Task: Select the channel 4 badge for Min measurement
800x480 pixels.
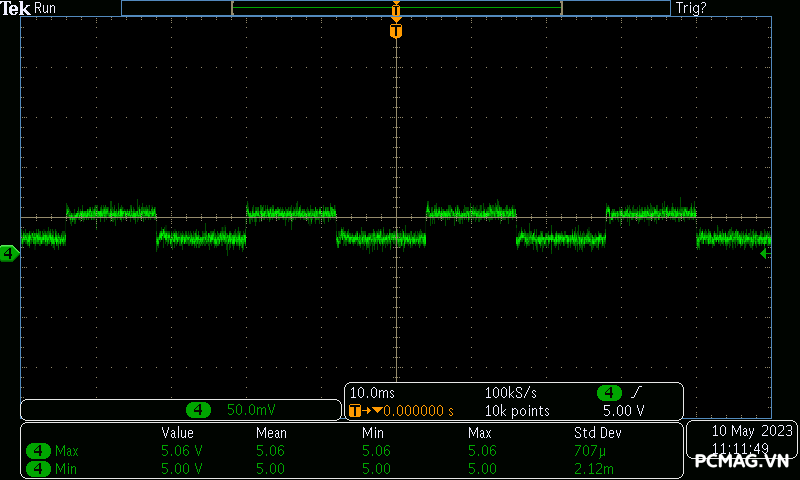Action: click(x=38, y=468)
